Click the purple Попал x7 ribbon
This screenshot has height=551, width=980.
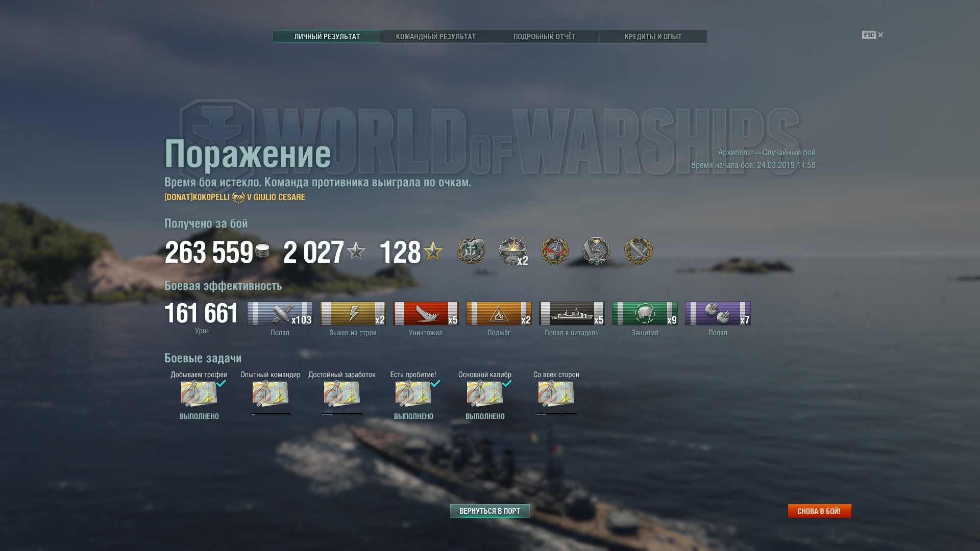(x=718, y=313)
